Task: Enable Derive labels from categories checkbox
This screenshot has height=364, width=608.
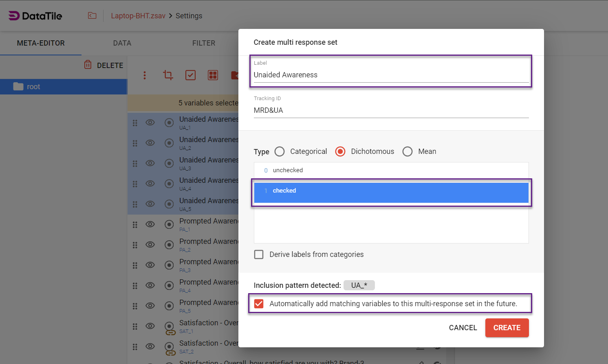Action: point(259,254)
